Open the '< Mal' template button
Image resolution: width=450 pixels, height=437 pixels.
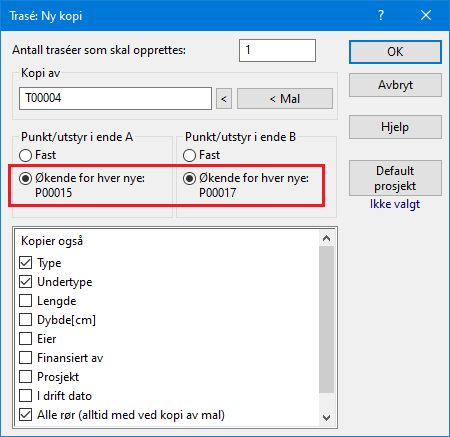pyautogui.click(x=285, y=99)
